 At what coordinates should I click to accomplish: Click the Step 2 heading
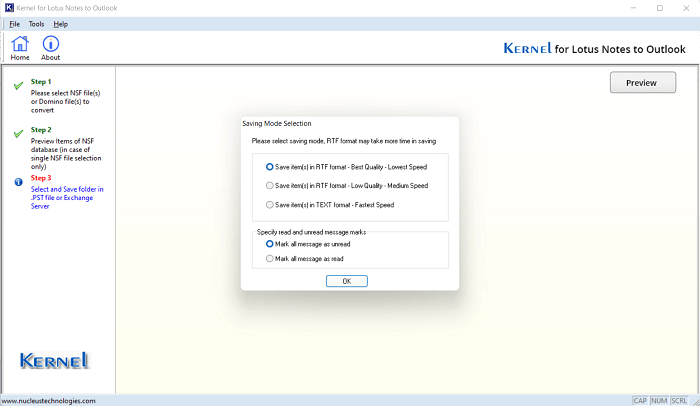click(41, 130)
